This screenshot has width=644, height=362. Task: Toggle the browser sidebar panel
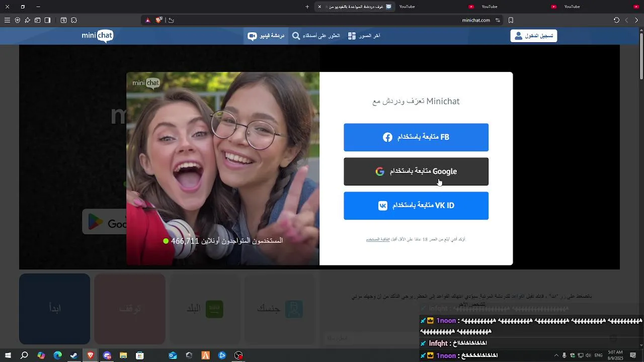(x=47, y=20)
